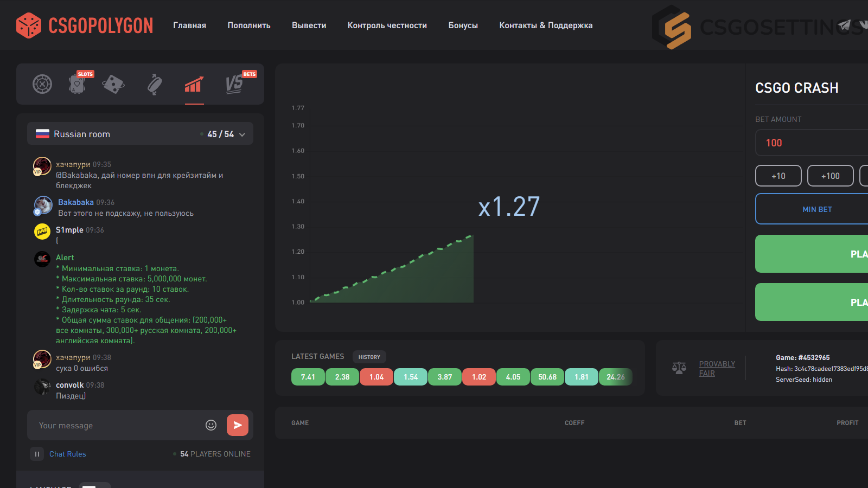
Task: Click the emoji smiley icon in chat
Action: pos(211,425)
